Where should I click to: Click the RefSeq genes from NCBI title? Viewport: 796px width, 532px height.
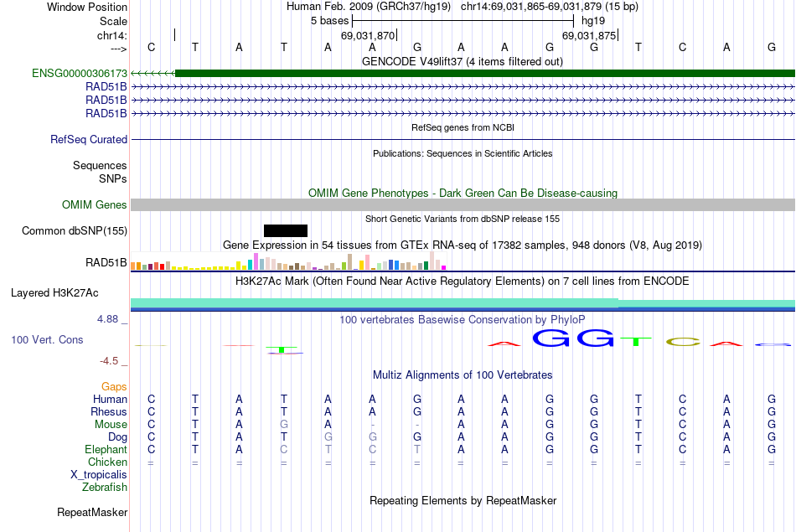pos(463,127)
